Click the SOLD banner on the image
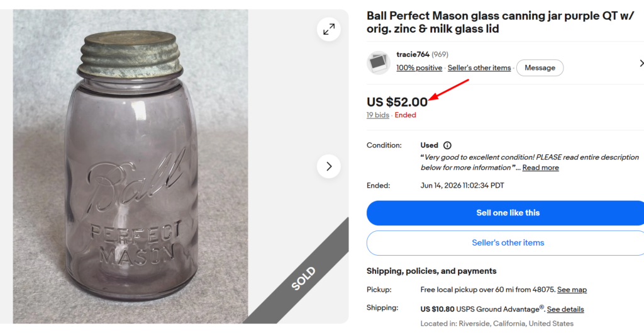 [x=304, y=278]
